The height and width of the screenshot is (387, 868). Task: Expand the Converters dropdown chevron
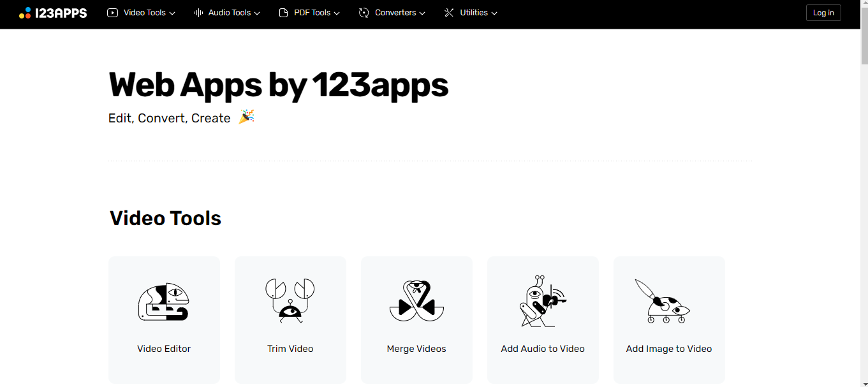click(x=422, y=13)
